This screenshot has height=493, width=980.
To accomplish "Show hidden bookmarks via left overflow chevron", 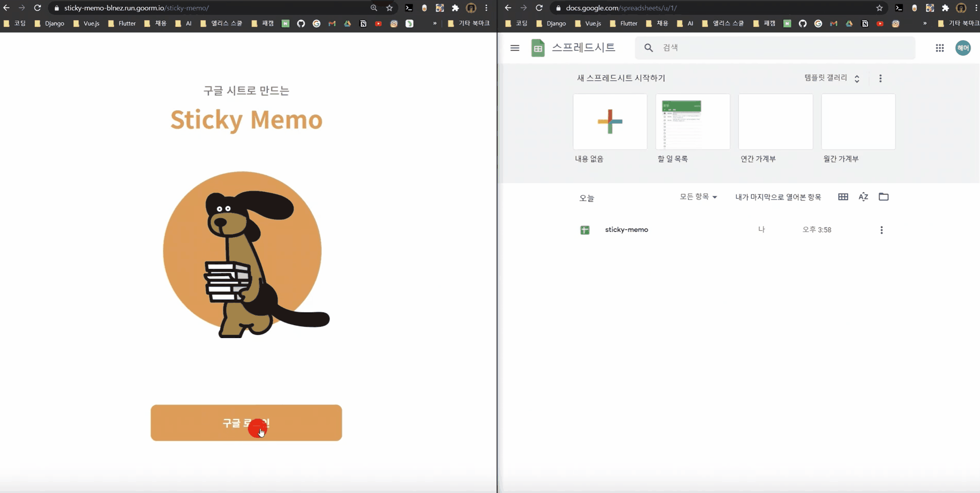I will (x=435, y=24).
